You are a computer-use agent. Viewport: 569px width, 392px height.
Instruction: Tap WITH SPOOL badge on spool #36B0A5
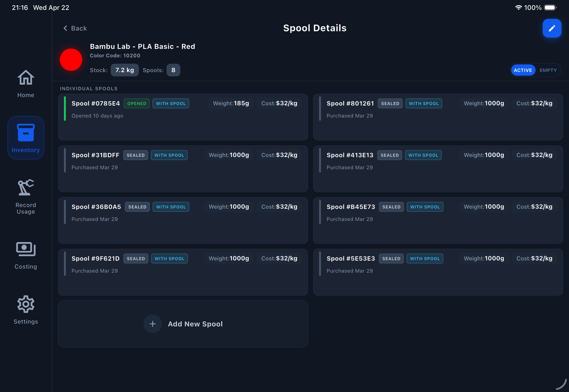pyautogui.click(x=171, y=207)
